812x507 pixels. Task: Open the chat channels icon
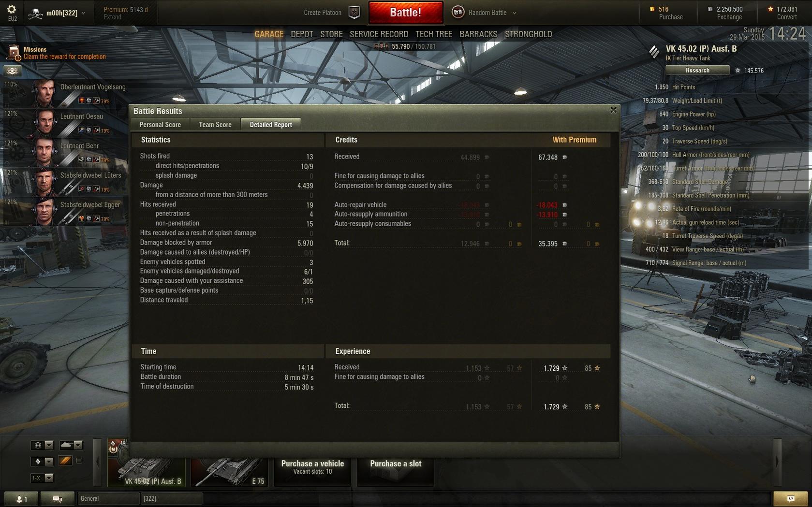pyautogui.click(x=58, y=499)
